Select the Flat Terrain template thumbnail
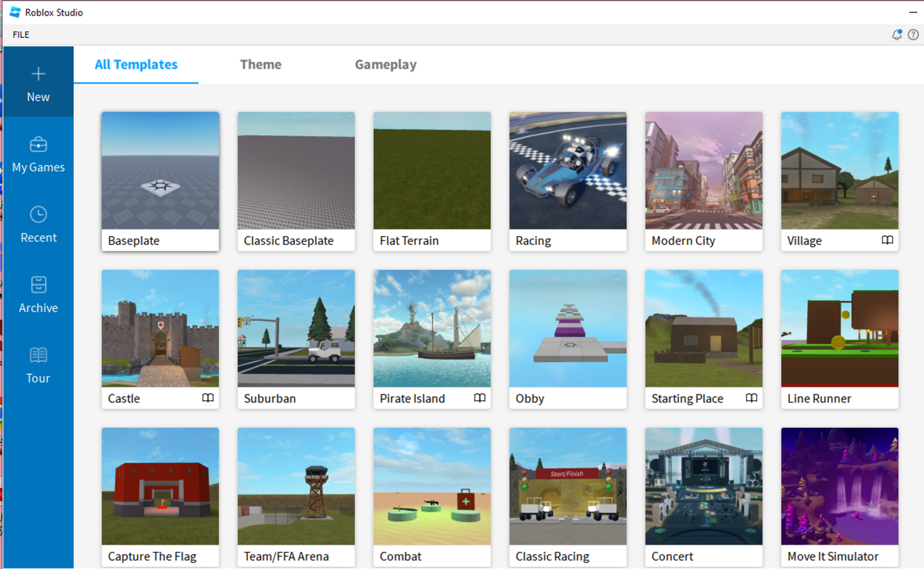The height and width of the screenshot is (569, 924). tap(432, 171)
